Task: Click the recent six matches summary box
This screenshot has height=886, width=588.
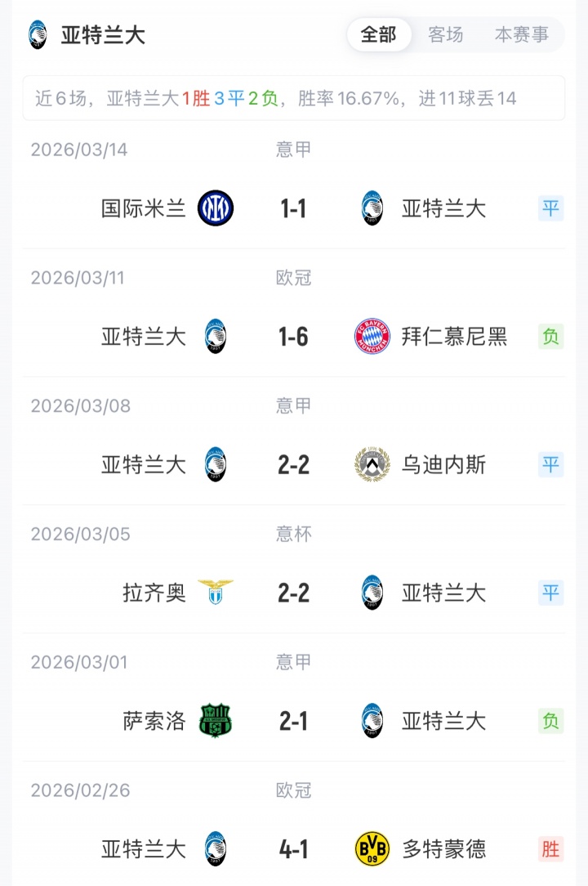Action: point(294,99)
